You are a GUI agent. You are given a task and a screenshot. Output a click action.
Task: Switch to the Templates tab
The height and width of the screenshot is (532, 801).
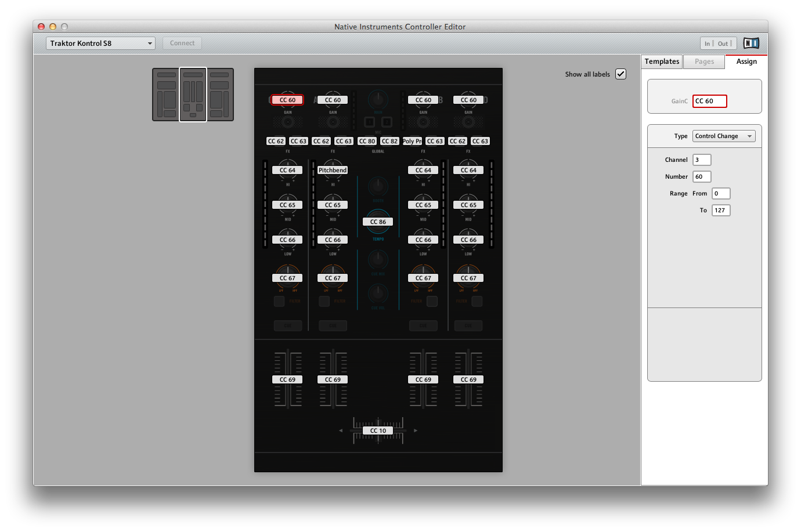point(662,61)
